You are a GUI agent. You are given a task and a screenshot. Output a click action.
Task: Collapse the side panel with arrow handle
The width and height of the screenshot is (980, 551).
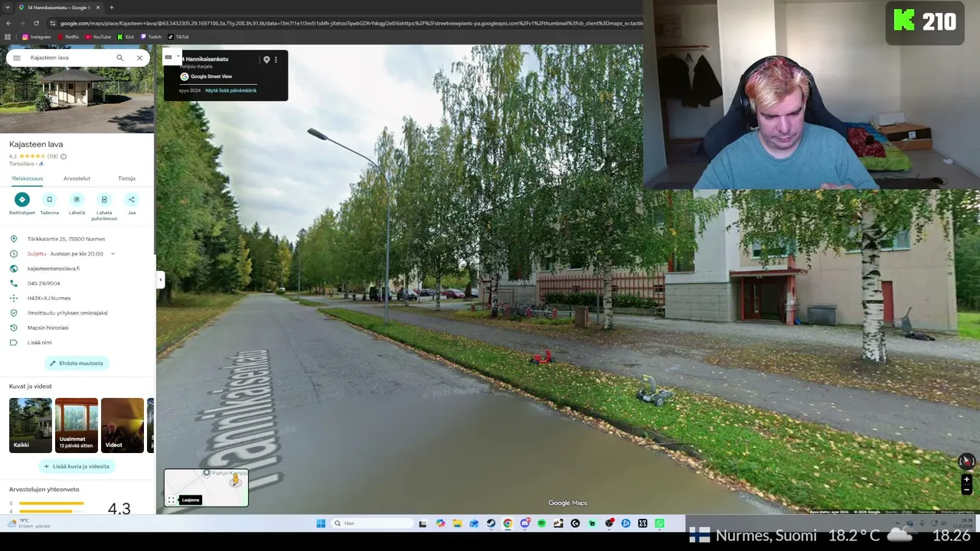pyautogui.click(x=161, y=279)
